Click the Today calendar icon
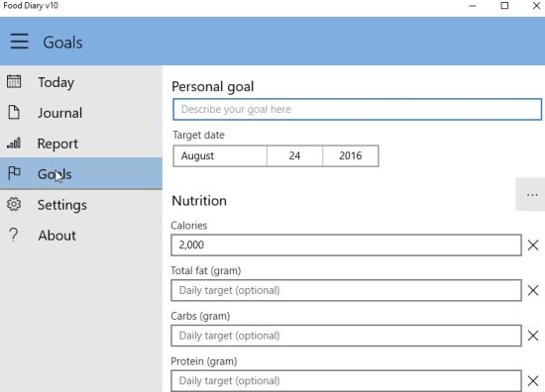This screenshot has width=545, height=392. [14, 81]
